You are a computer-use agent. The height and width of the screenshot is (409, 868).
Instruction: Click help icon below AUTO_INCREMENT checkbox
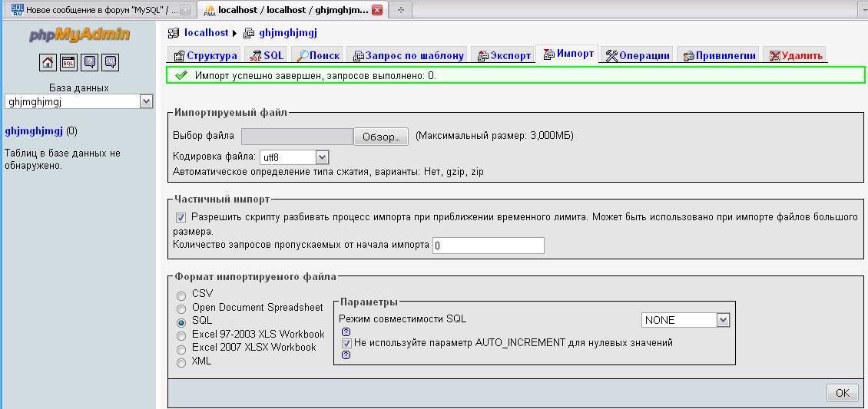click(x=346, y=355)
